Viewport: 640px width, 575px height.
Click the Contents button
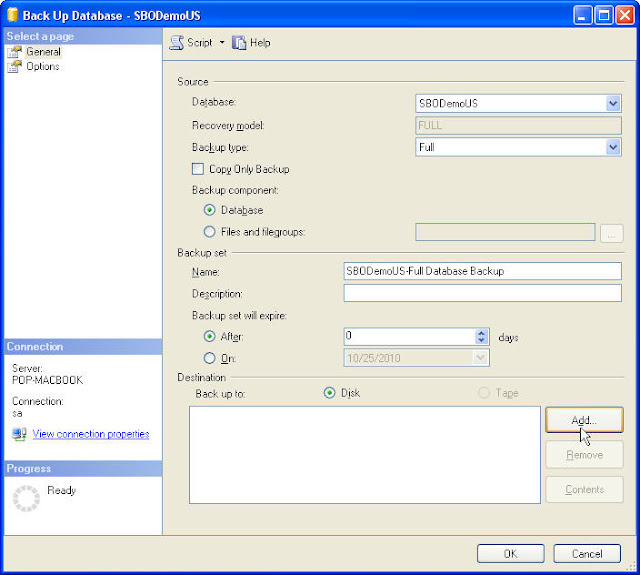coord(584,489)
